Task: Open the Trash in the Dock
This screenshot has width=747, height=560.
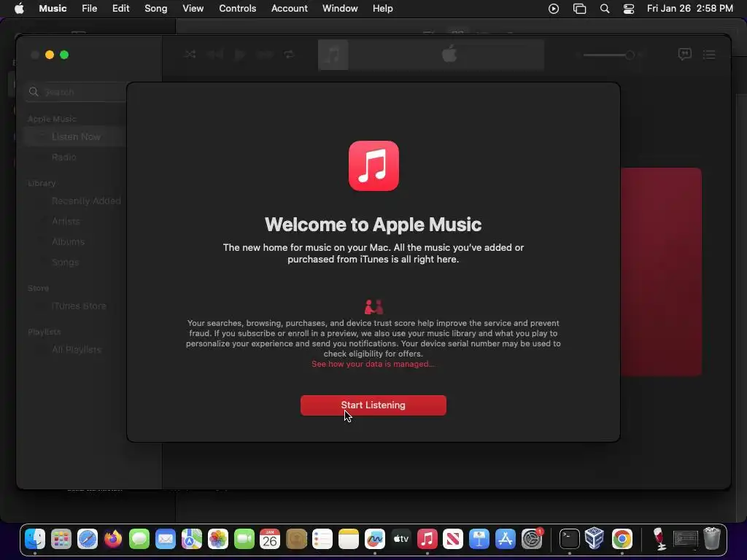Action: (712, 539)
